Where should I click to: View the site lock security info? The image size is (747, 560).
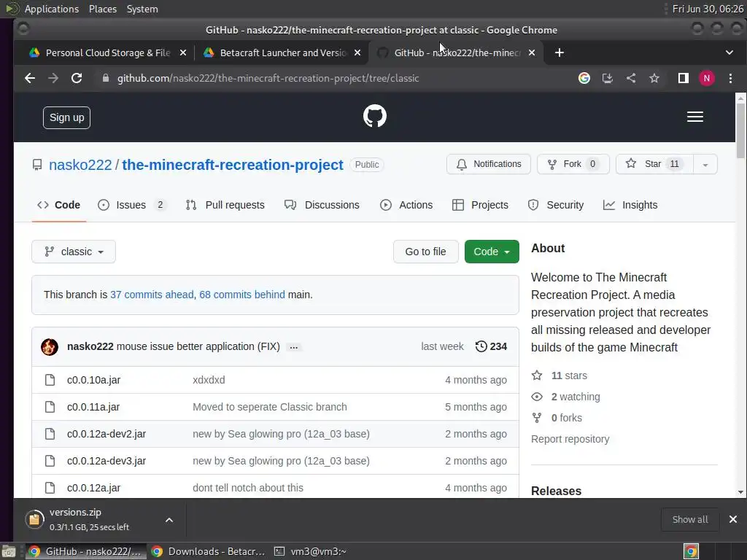pos(106,78)
